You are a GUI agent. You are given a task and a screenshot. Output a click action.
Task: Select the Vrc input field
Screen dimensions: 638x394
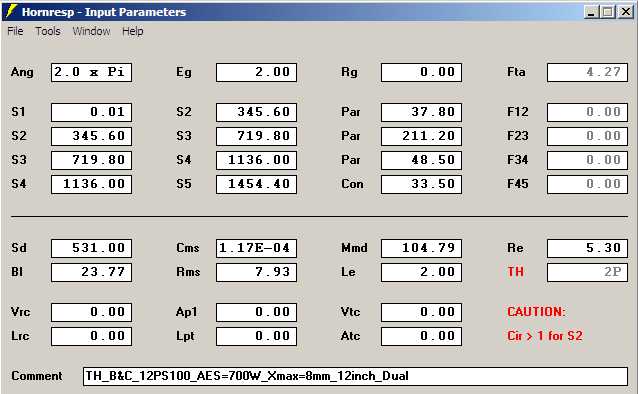pos(92,312)
